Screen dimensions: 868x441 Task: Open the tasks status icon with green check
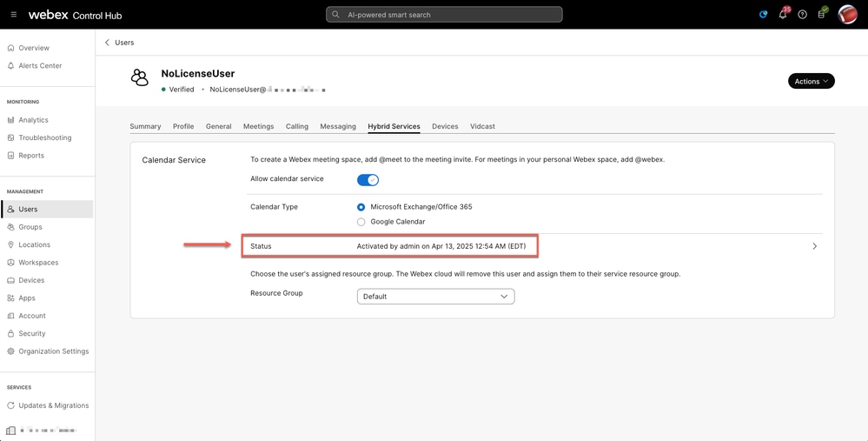click(x=823, y=13)
